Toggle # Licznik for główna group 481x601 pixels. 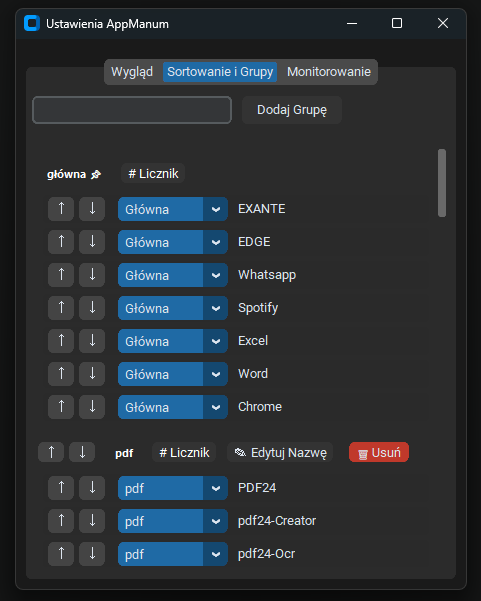click(153, 174)
